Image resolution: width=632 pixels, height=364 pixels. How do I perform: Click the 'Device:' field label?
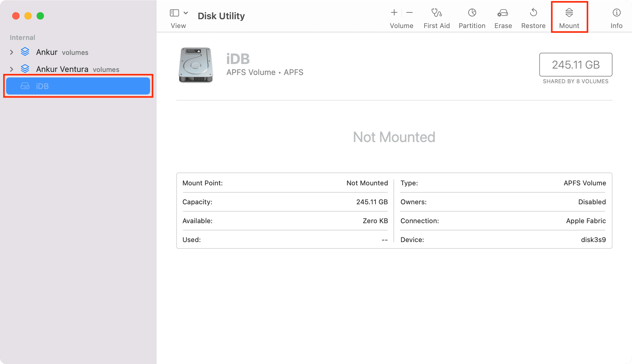412,240
